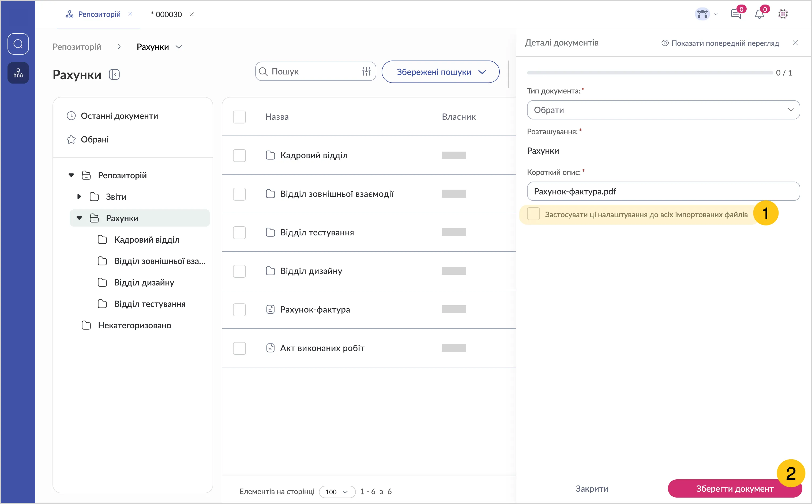Viewport: 812px width, 504px height.
Task: Check the apply settings to all imported files checkbox
Action: [533, 214]
